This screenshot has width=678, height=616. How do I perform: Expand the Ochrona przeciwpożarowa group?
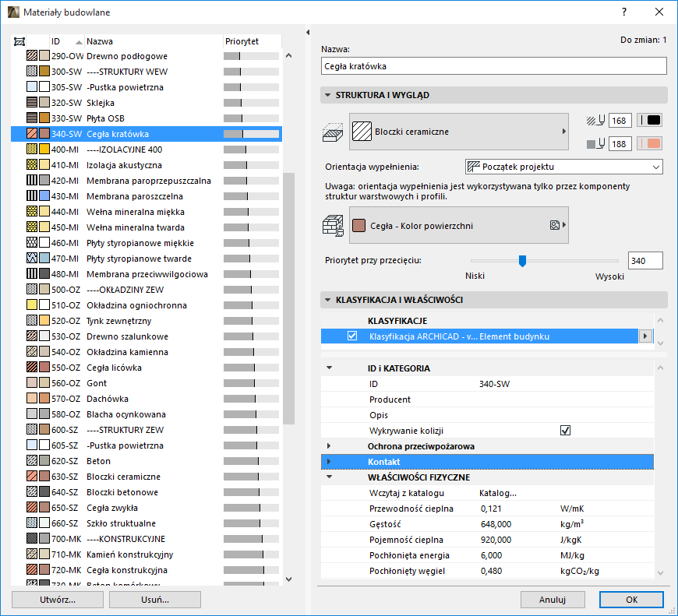coord(329,446)
